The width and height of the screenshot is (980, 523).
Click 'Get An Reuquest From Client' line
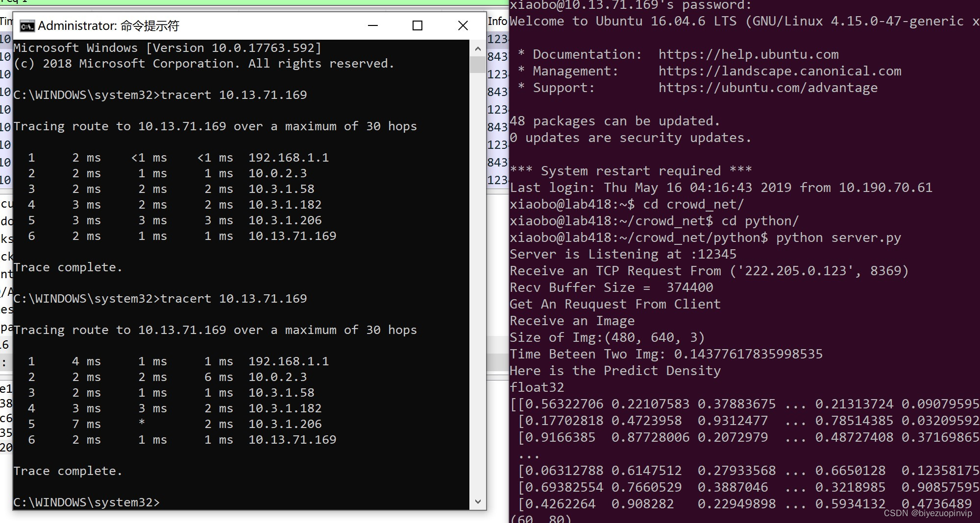pos(615,304)
